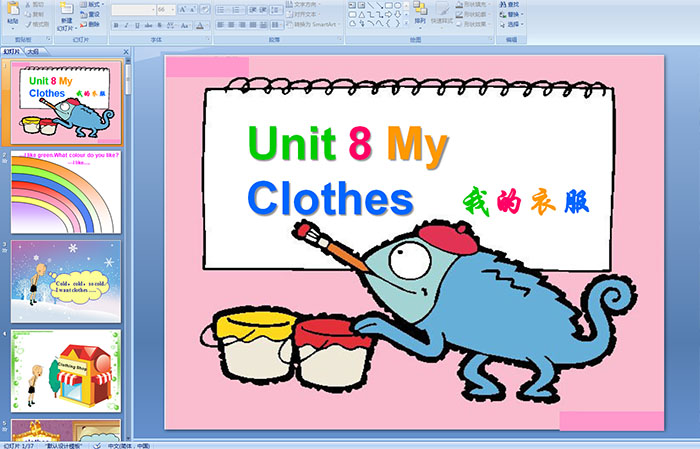This screenshot has width=700, height=449.
Task: Toggle underline formatting
Action: click(x=138, y=25)
